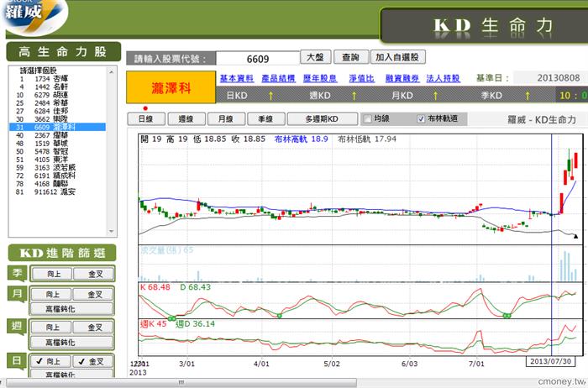Click the 季KD up arrow indicator
The image size is (588, 388).
[528, 96]
